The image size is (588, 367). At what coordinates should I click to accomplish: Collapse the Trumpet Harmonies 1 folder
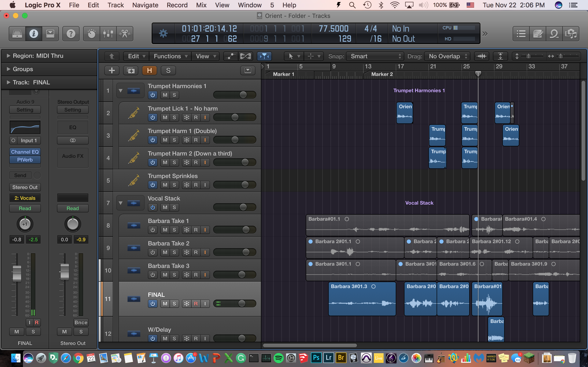point(121,91)
